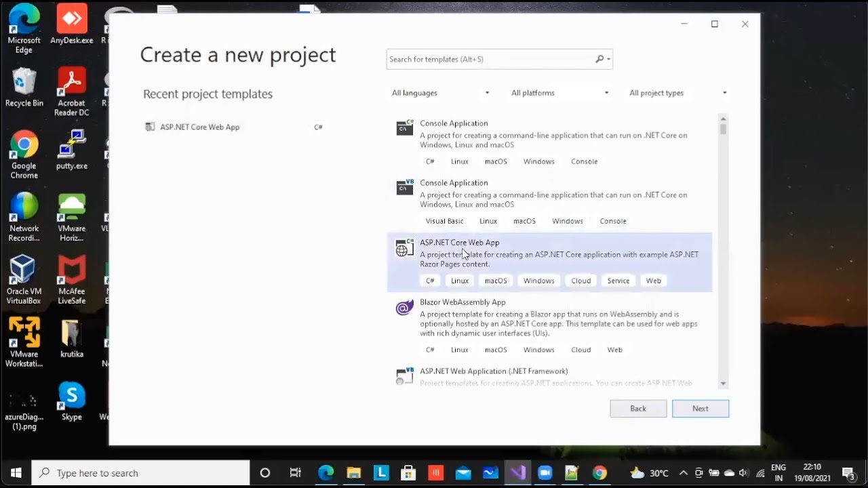Viewport: 868px width, 488px height.
Task: Select Visual Basic Console Application template
Action: coord(550,203)
